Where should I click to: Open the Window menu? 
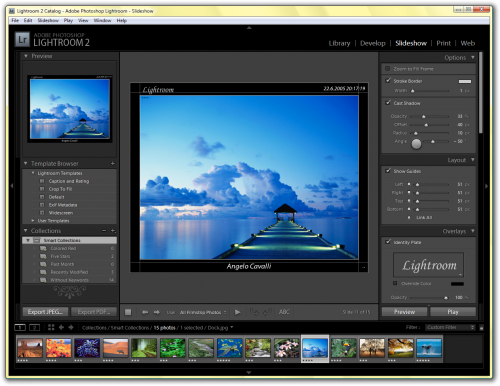[102, 20]
